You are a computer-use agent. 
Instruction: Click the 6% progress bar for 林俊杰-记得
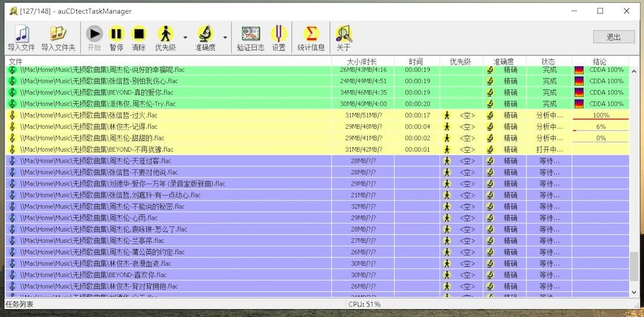[600, 127]
